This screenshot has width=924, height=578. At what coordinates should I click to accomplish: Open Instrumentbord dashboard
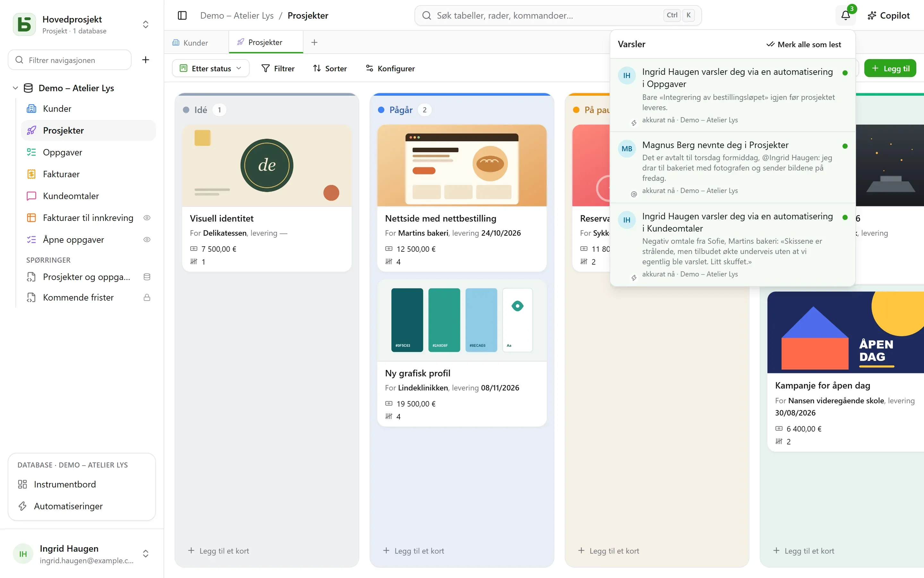point(82,484)
